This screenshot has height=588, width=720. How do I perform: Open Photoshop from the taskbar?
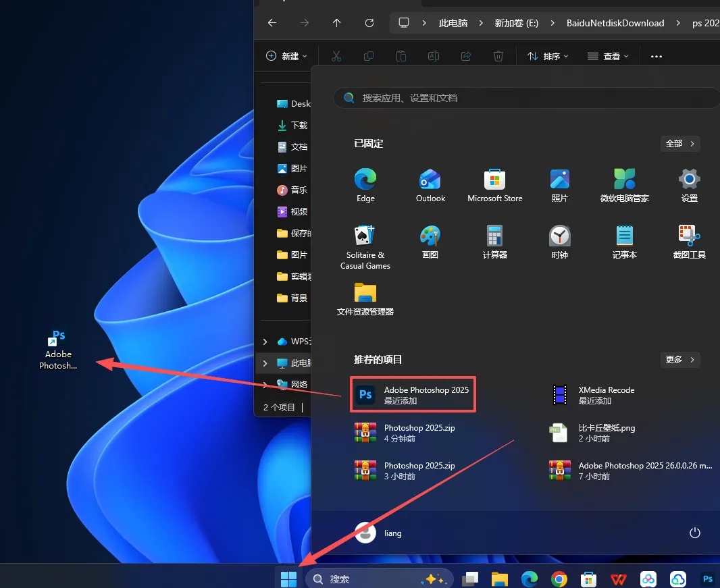pyautogui.click(x=708, y=579)
